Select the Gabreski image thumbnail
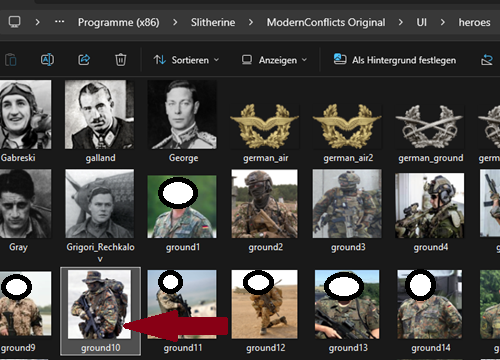This screenshot has height=360, width=500. [25, 114]
